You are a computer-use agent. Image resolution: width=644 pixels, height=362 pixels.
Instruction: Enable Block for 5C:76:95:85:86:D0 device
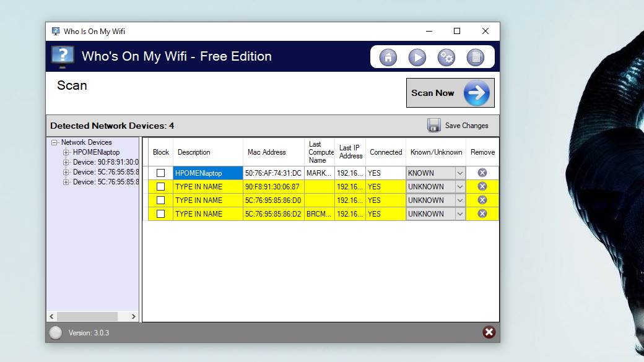160,200
